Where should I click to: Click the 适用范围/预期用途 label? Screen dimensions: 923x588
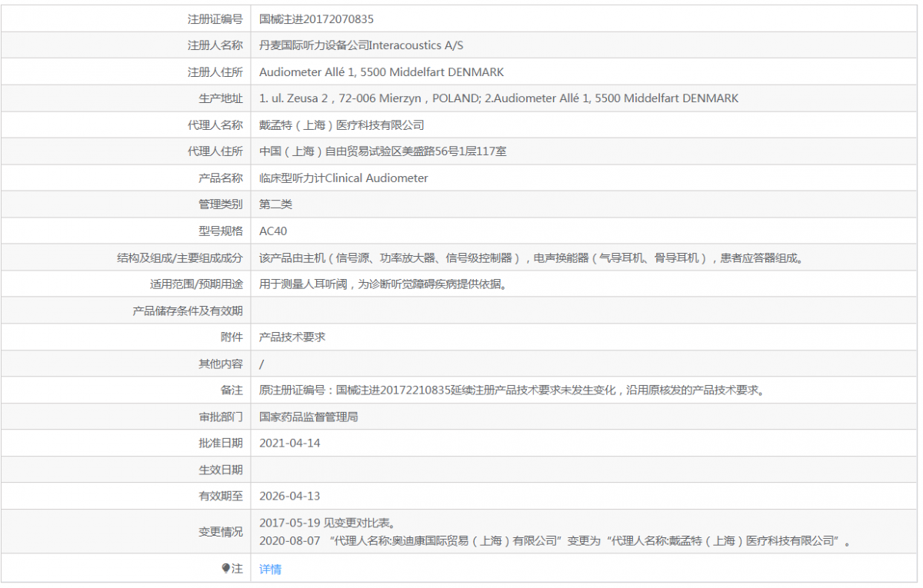[x=196, y=284]
